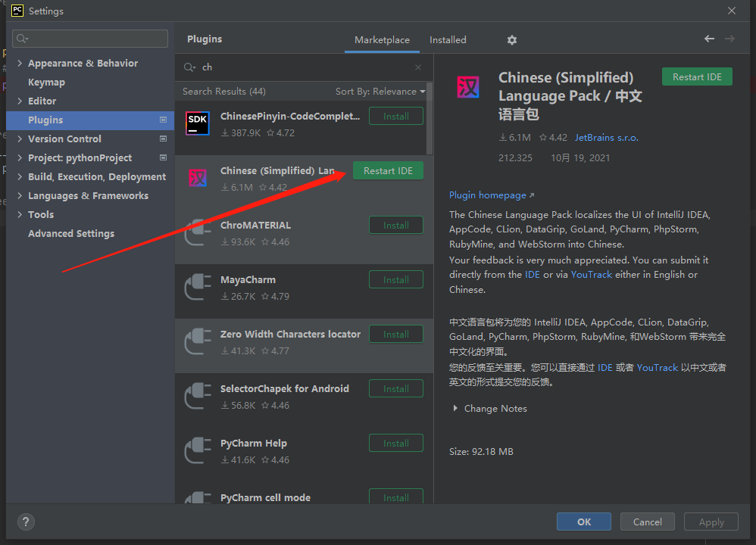Expand Appearance & Behavior settings
756x545 pixels.
click(x=20, y=63)
